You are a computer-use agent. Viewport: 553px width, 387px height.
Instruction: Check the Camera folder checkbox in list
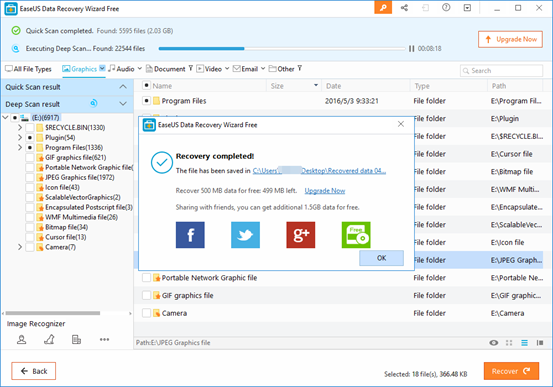click(146, 313)
